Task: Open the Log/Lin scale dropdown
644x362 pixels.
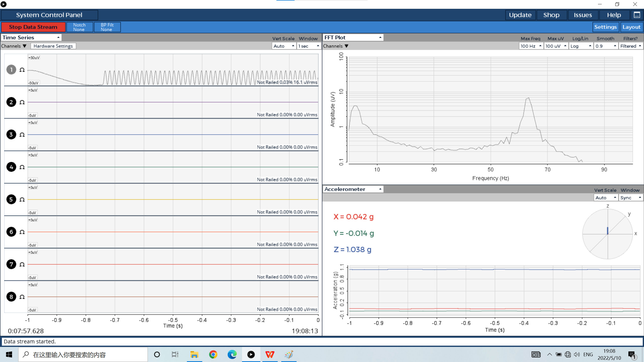Action: (x=581, y=46)
